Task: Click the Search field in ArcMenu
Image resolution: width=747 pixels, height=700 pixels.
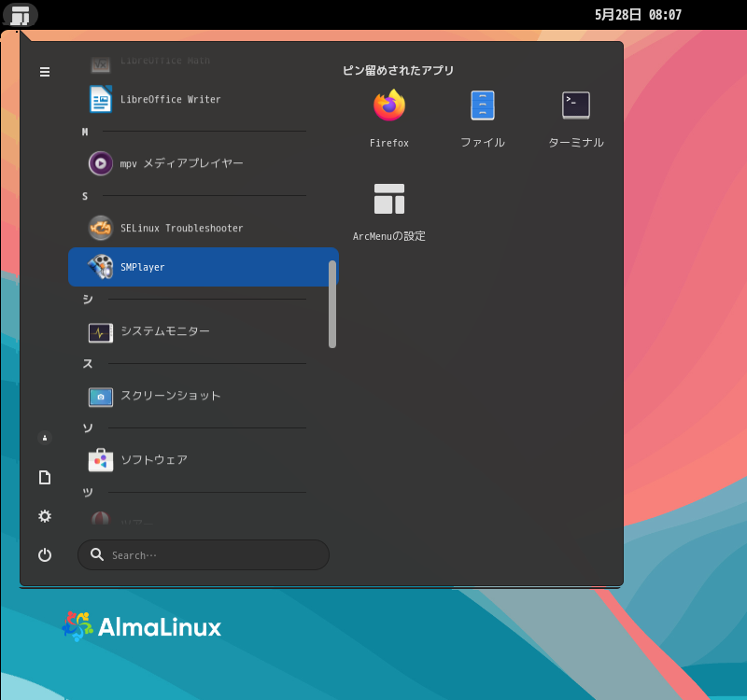Action: 204,554
